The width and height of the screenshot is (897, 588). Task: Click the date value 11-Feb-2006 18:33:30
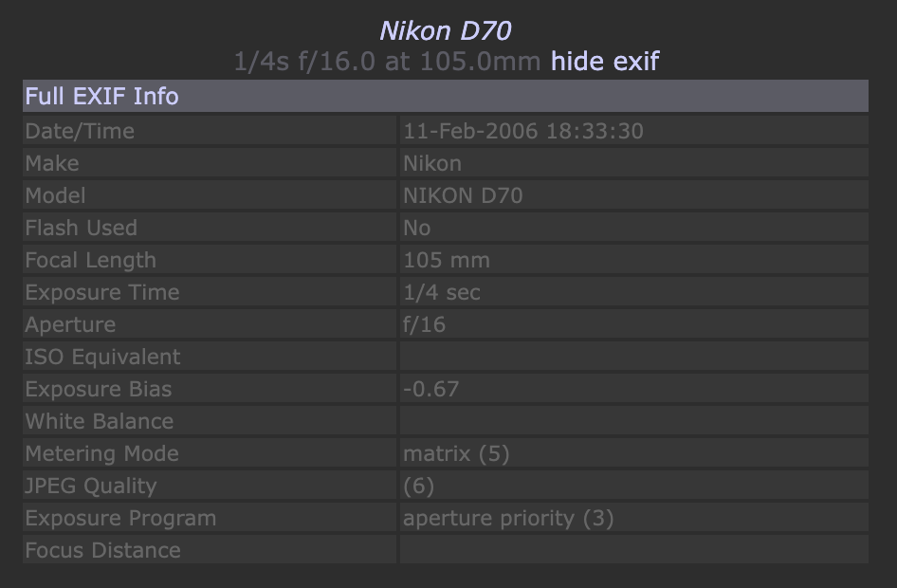tap(522, 131)
